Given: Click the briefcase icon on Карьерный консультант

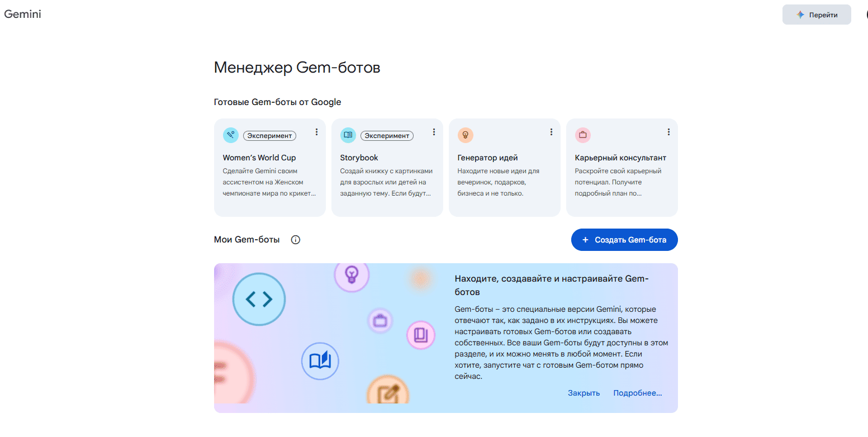Looking at the screenshot, I should coord(583,135).
